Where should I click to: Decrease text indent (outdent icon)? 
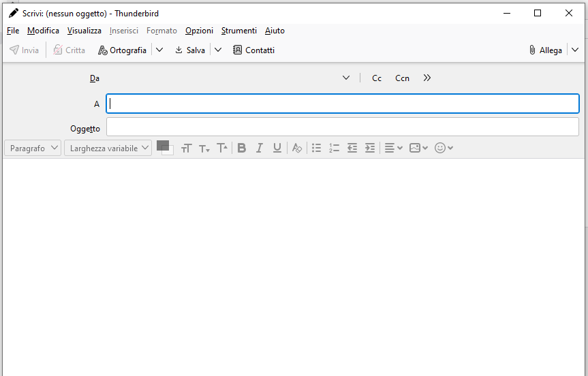(x=352, y=148)
